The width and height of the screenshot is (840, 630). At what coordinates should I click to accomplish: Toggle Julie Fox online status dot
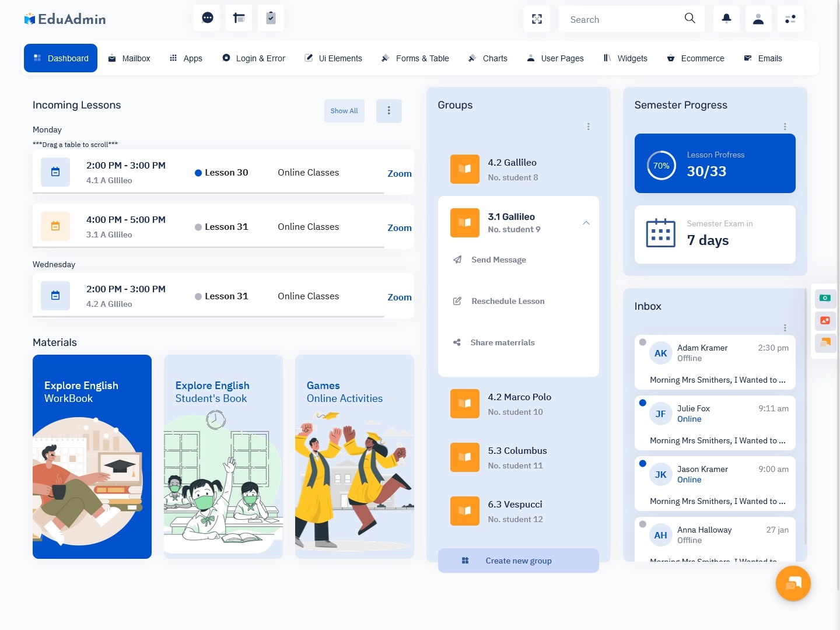click(x=642, y=402)
